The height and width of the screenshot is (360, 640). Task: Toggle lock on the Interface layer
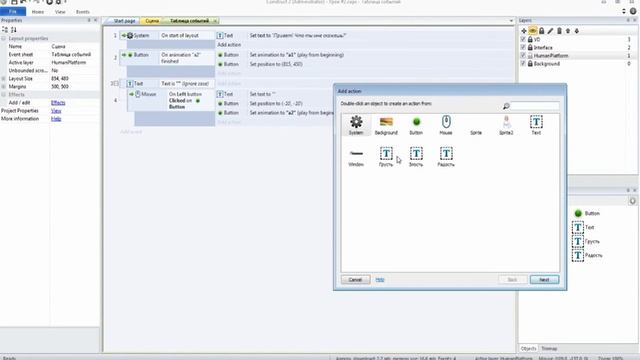click(x=530, y=47)
